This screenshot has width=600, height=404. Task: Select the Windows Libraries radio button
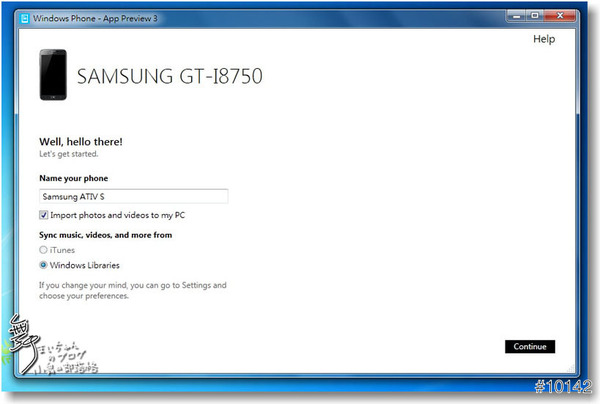[x=43, y=265]
